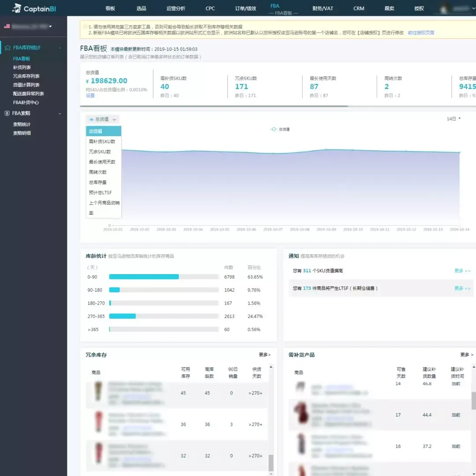476x476 pixels.
Task: Collapse the FBA库存统计 section
Action: [60, 48]
